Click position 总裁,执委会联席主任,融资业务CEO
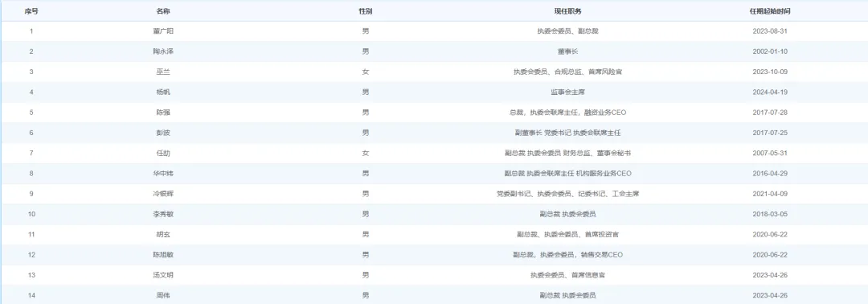Image resolution: width=868 pixels, height=304 pixels. point(568,113)
